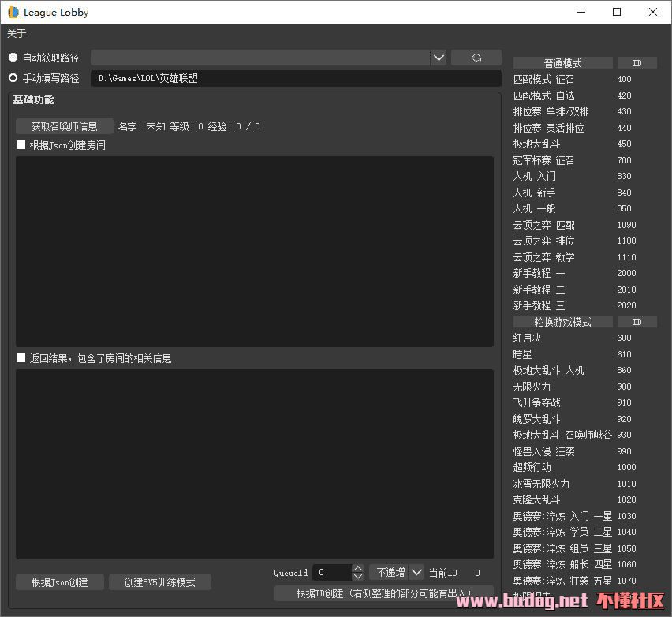Select 奥德赛:淬炼 入门|一星 row
The width and height of the screenshot is (672, 617).
562,516
